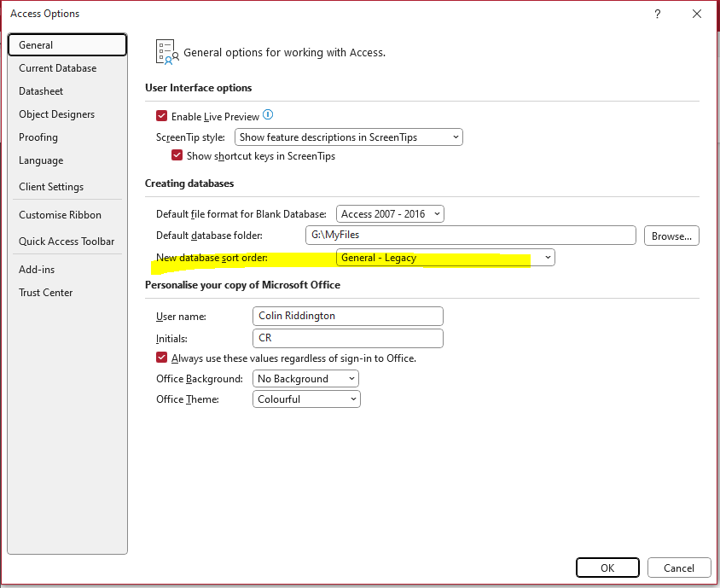
Task: Toggle Show shortcut keys in ScreenTips
Action: coord(177,155)
